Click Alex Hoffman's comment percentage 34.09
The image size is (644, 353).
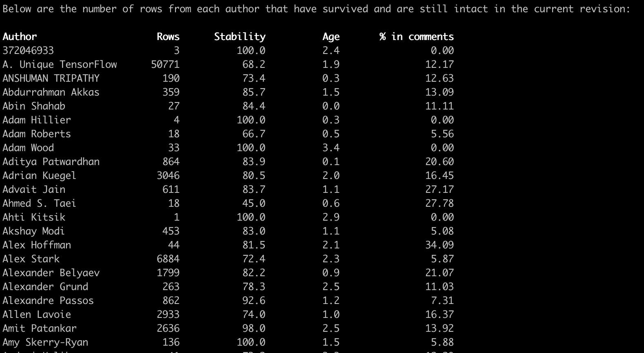(x=439, y=245)
